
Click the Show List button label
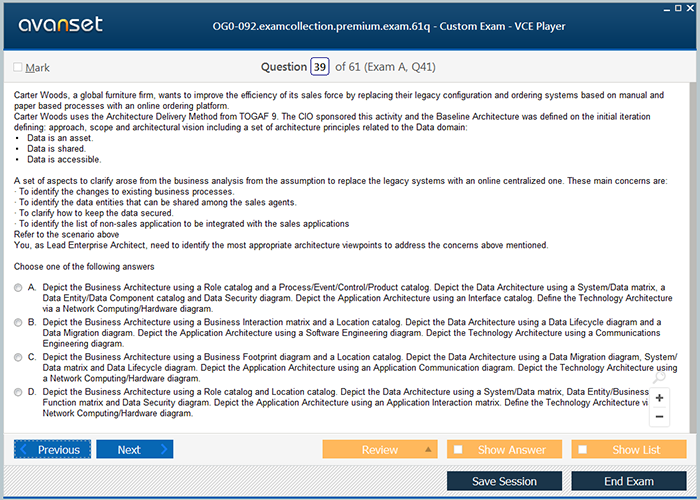[x=636, y=450]
